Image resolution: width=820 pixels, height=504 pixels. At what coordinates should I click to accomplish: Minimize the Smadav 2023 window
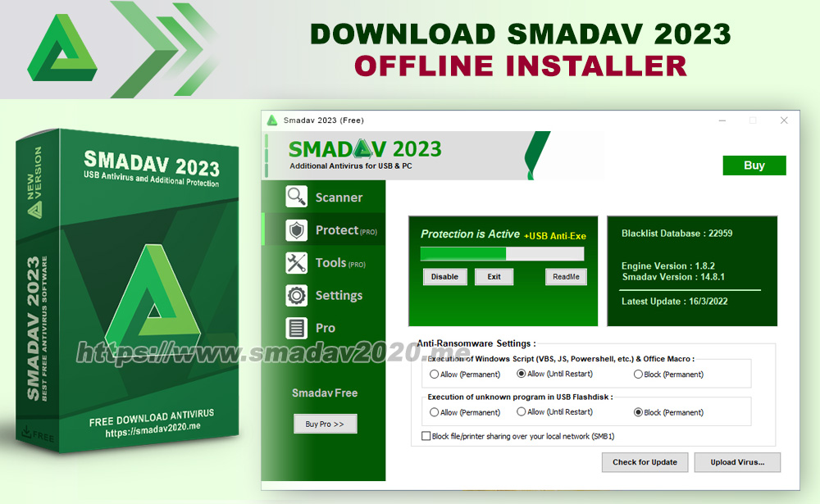click(x=722, y=120)
